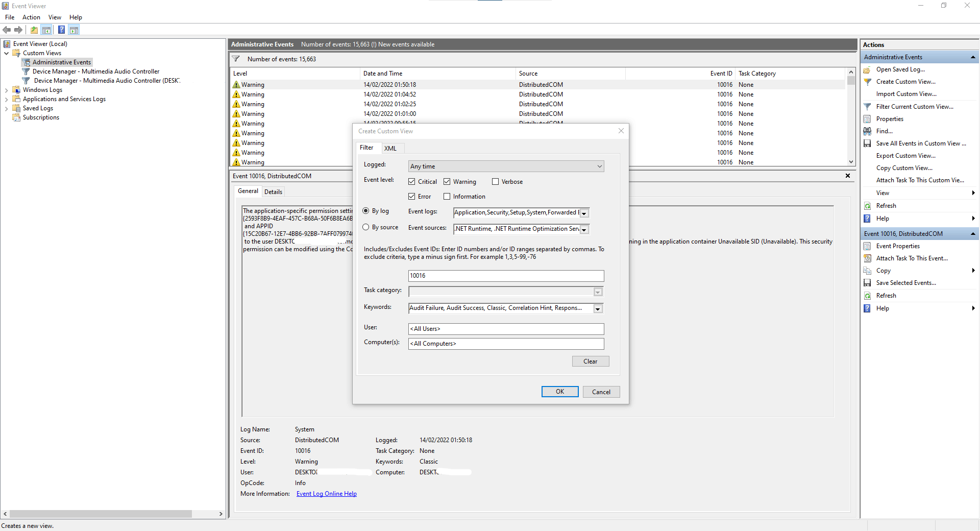Image resolution: width=980 pixels, height=531 pixels.
Task: Click the Find binoculars icon
Action: coord(867,131)
